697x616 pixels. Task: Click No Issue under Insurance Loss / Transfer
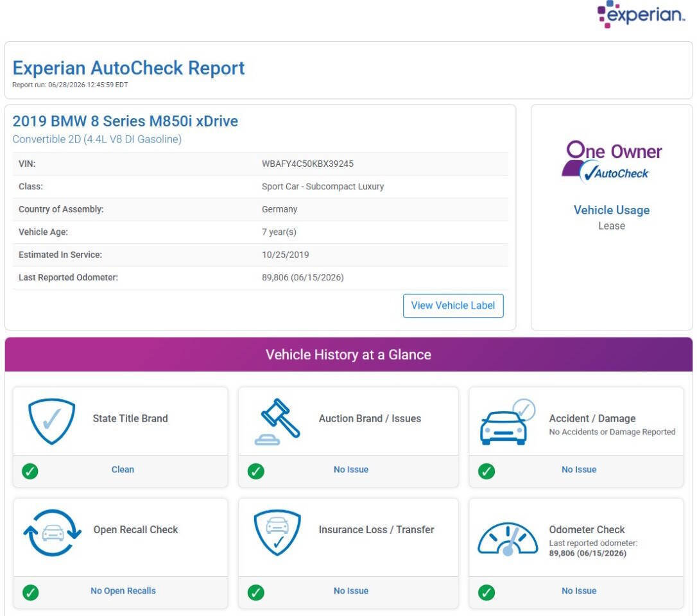point(350,591)
